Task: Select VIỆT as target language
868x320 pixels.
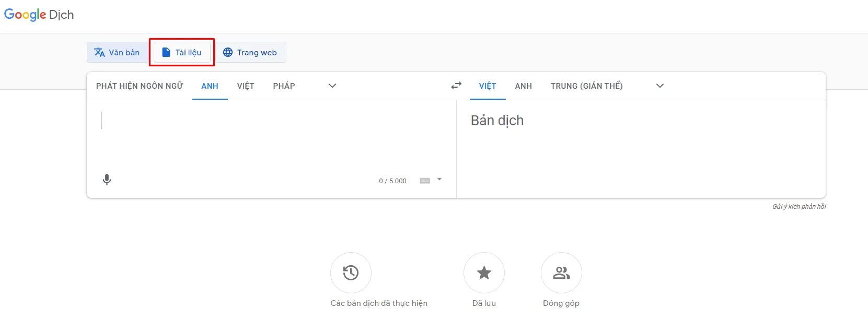Action: point(488,86)
